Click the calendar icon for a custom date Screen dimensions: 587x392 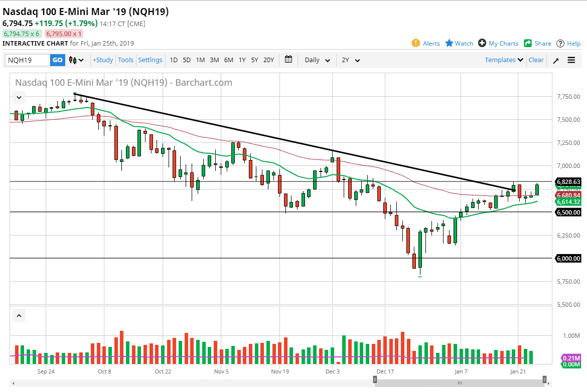pos(288,59)
